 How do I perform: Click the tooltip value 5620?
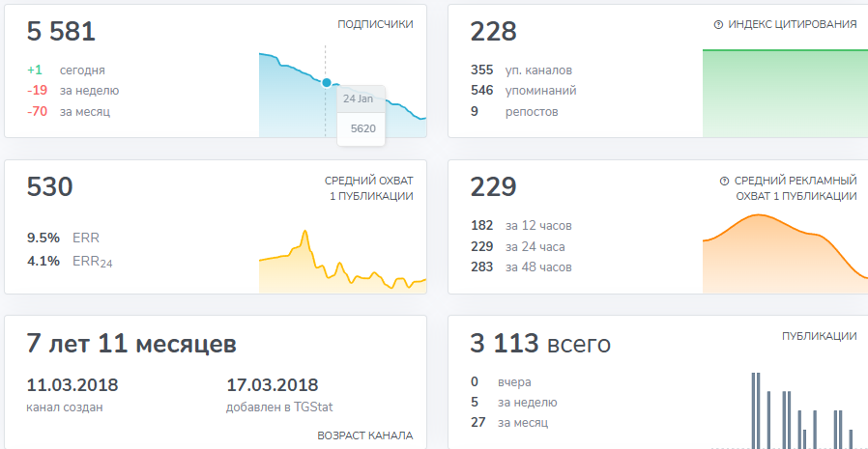pyautogui.click(x=363, y=128)
